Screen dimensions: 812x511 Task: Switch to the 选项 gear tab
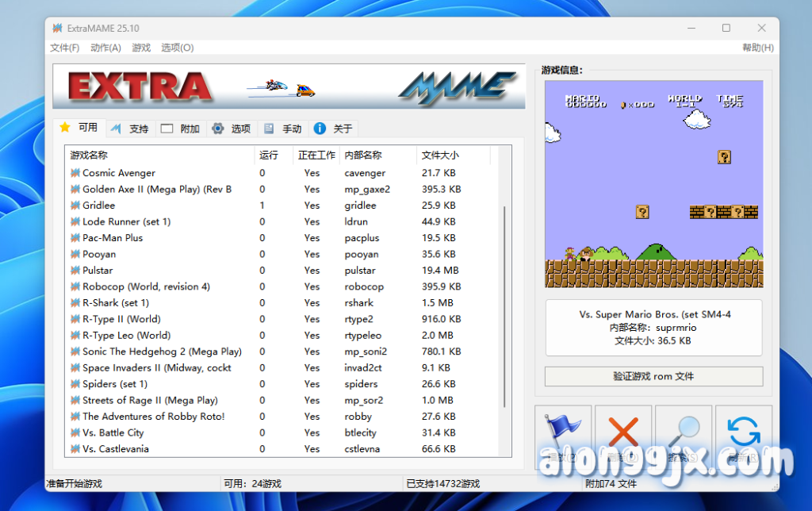(232, 129)
